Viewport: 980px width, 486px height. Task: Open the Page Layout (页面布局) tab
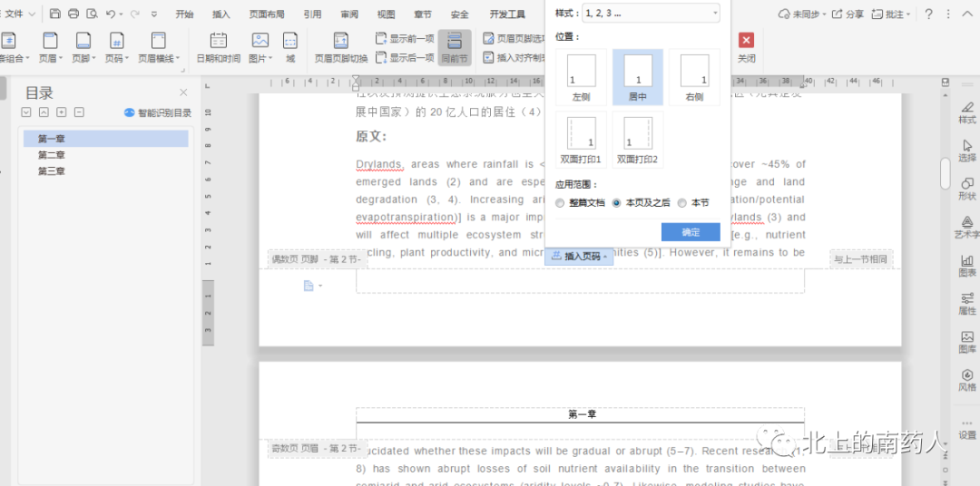(267, 14)
